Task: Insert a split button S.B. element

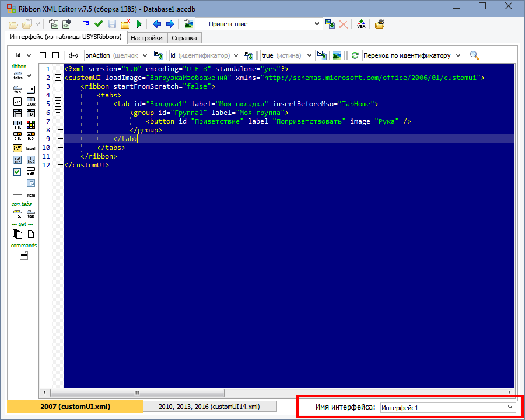Action: pos(17,125)
